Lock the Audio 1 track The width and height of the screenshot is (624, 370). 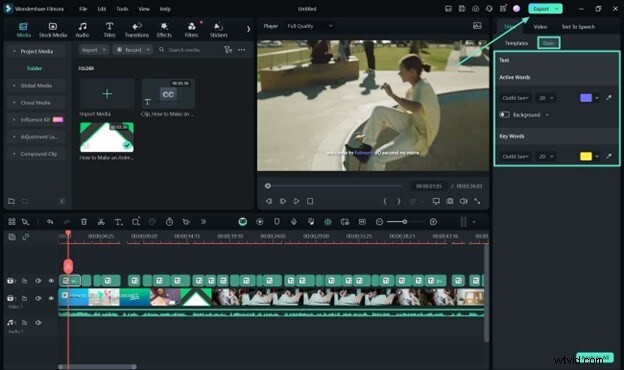point(25,323)
